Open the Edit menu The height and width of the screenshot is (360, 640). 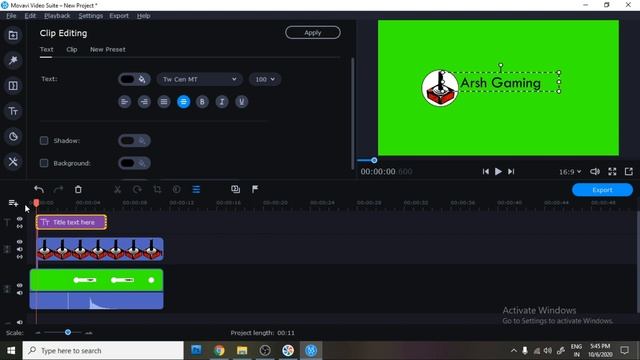point(30,16)
